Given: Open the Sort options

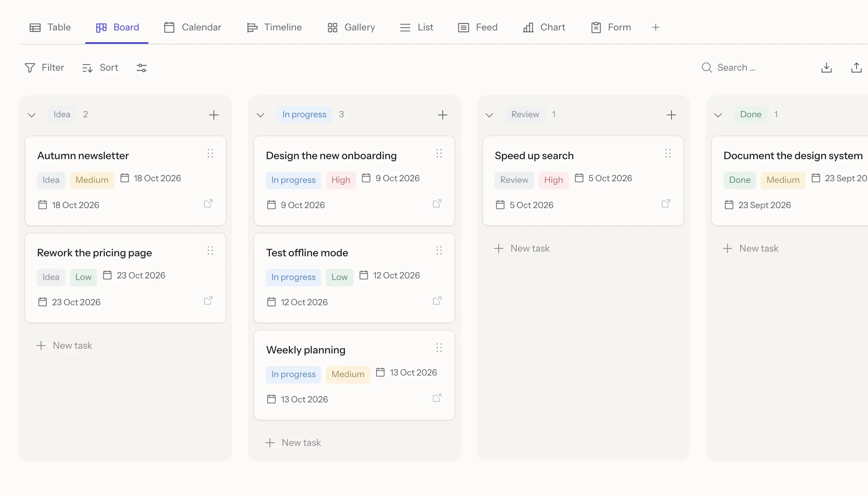Looking at the screenshot, I should click(100, 68).
